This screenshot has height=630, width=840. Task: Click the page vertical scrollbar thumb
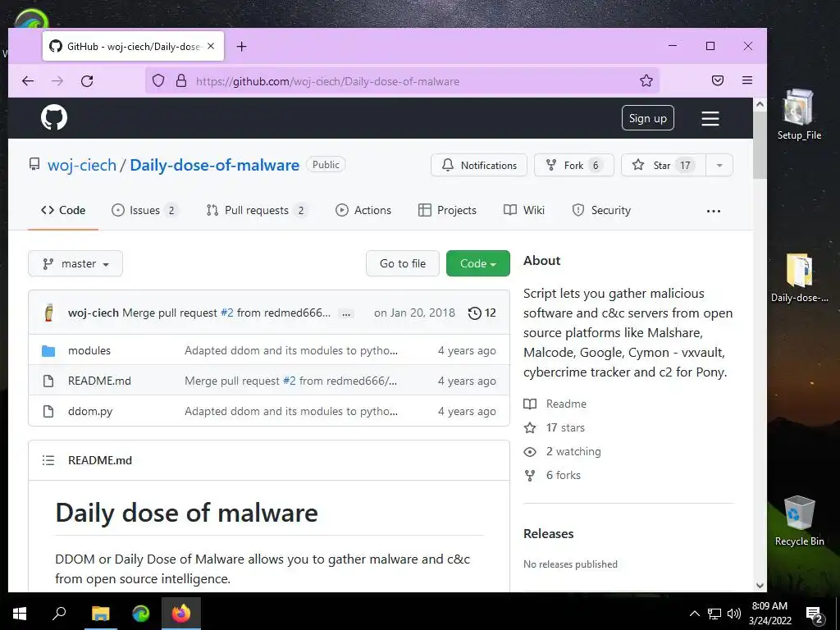point(760,146)
